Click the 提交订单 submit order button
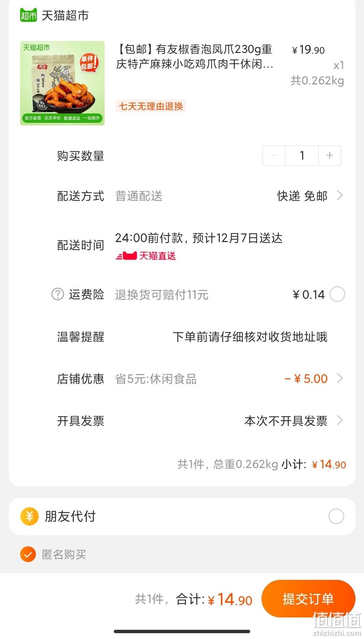 tap(308, 599)
